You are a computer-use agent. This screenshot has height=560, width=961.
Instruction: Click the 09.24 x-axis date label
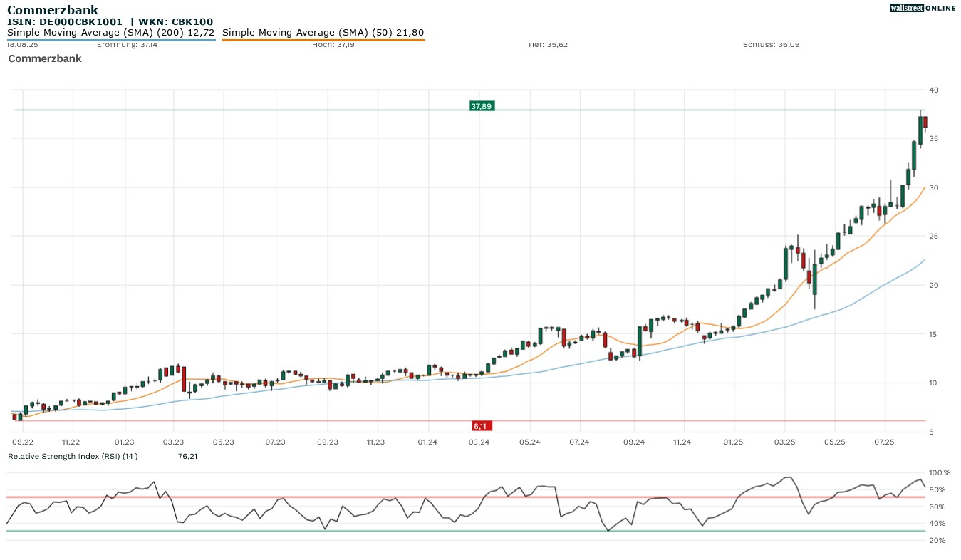(x=633, y=442)
